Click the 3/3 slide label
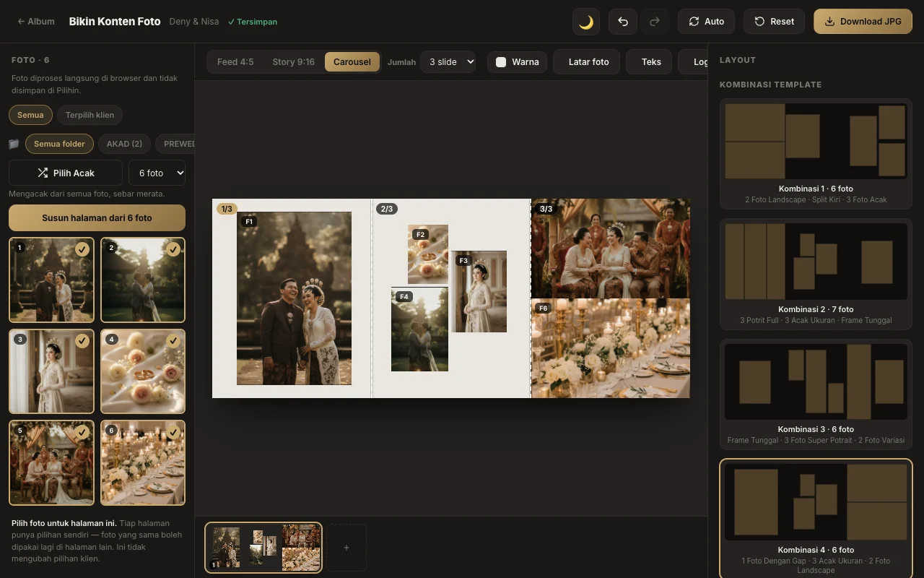This screenshot has height=578, width=924. (x=546, y=209)
